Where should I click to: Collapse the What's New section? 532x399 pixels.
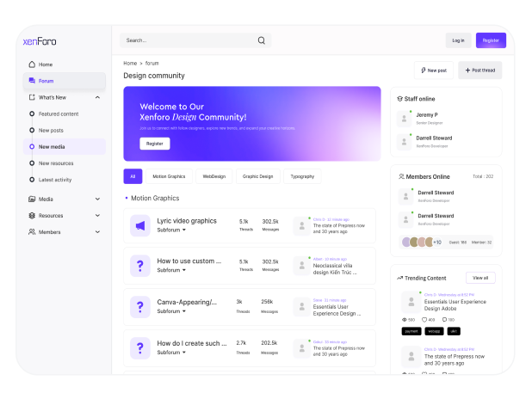[97, 97]
